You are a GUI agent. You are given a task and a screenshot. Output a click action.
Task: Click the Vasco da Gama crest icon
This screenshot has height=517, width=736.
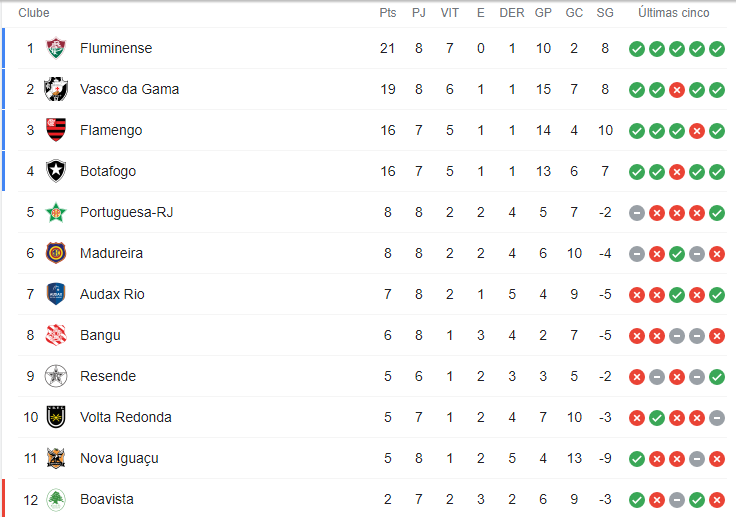56,89
